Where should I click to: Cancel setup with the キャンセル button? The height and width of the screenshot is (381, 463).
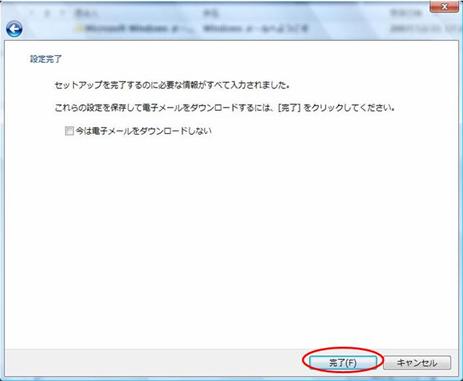tap(417, 363)
